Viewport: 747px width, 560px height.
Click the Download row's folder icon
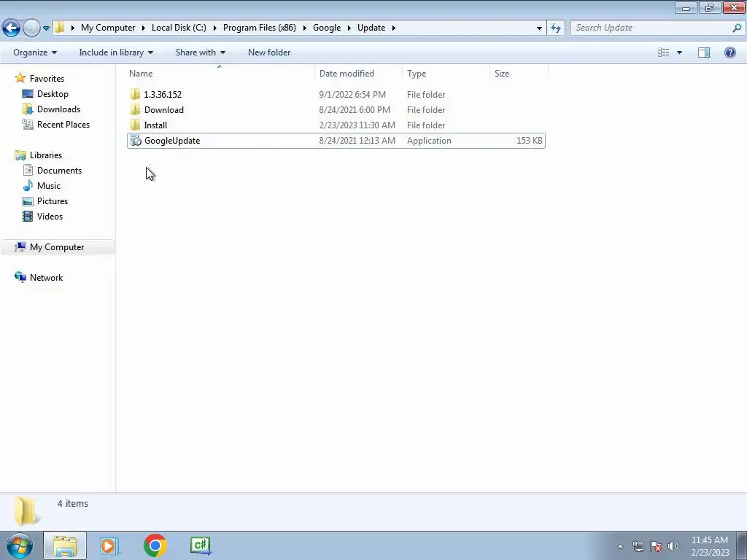[x=135, y=109]
